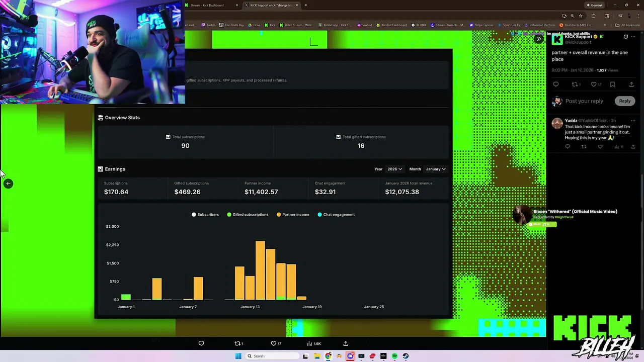Focus the Post your reply field
Viewport: 644px width, 362px height.
(584, 101)
